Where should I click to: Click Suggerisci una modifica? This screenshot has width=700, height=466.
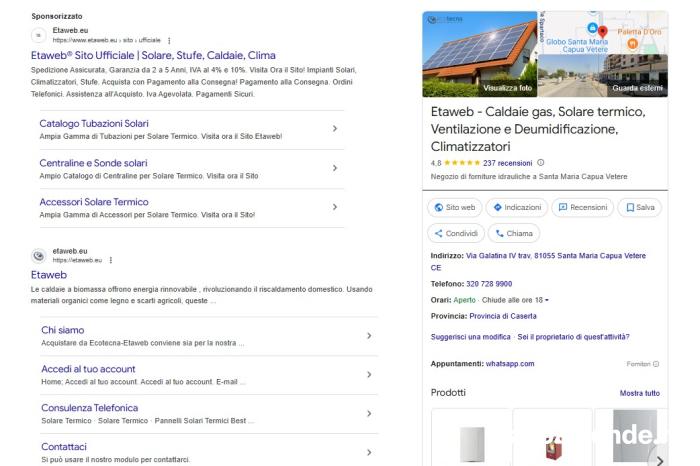[470, 337]
